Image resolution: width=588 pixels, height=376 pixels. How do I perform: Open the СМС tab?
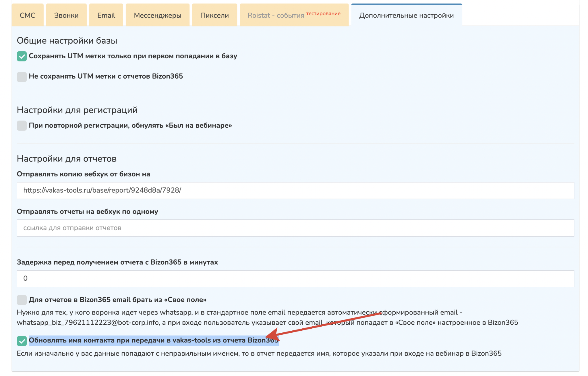pyautogui.click(x=27, y=15)
